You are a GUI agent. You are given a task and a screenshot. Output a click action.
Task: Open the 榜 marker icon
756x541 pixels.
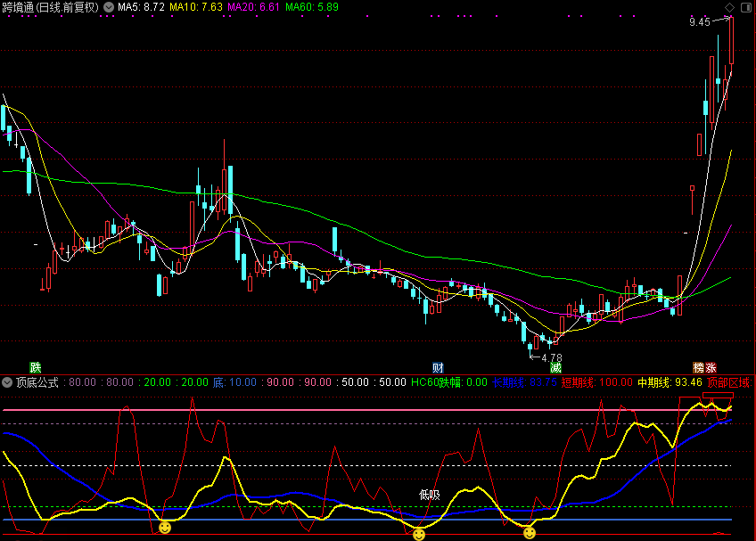tap(699, 367)
